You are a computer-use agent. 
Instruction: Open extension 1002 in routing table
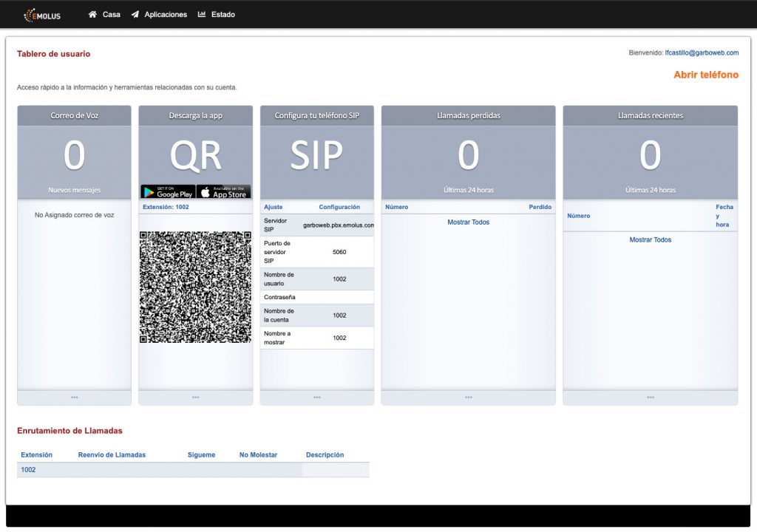[x=28, y=470]
